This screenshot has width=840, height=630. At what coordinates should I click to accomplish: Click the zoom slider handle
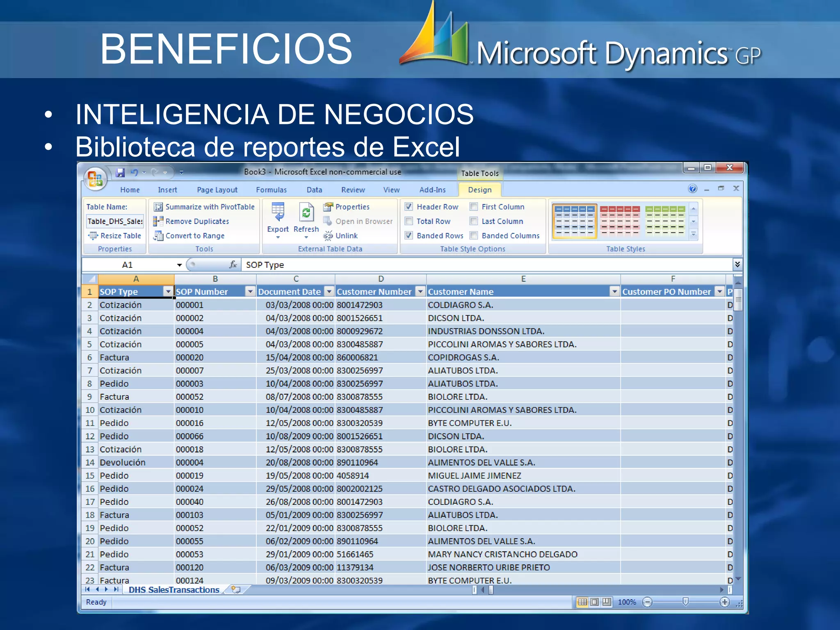(685, 602)
